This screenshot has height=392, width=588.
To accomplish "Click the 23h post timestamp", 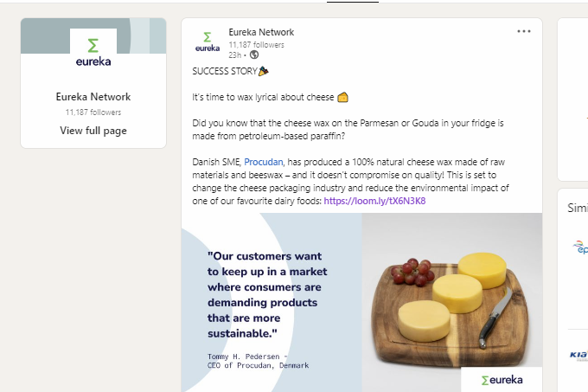I will pyautogui.click(x=234, y=55).
